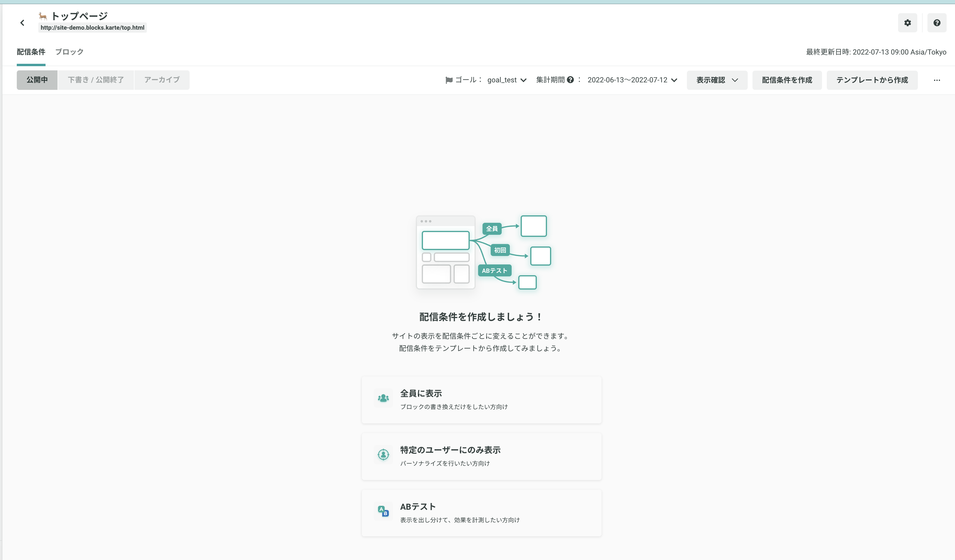
Task: Click the goal flag icon
Action: [449, 80]
